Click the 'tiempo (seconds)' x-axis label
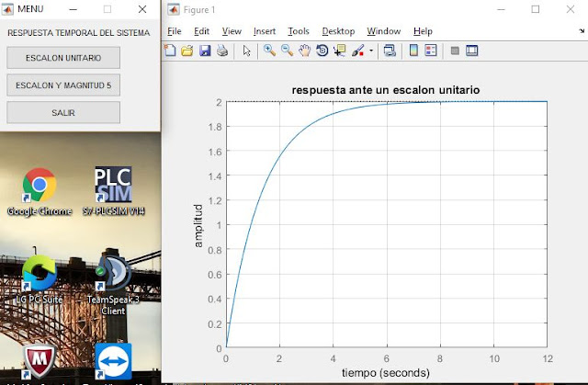Viewport: 588px width, 385px height. click(386, 373)
